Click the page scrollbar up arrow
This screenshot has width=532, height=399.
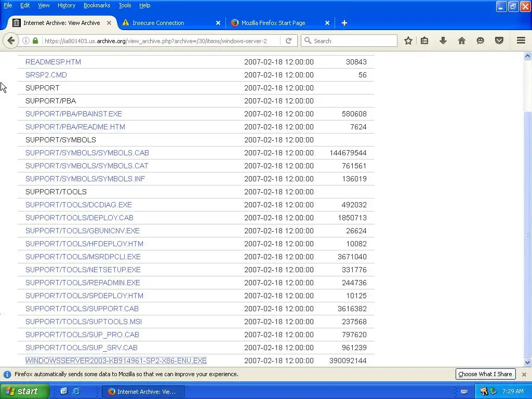click(528, 56)
